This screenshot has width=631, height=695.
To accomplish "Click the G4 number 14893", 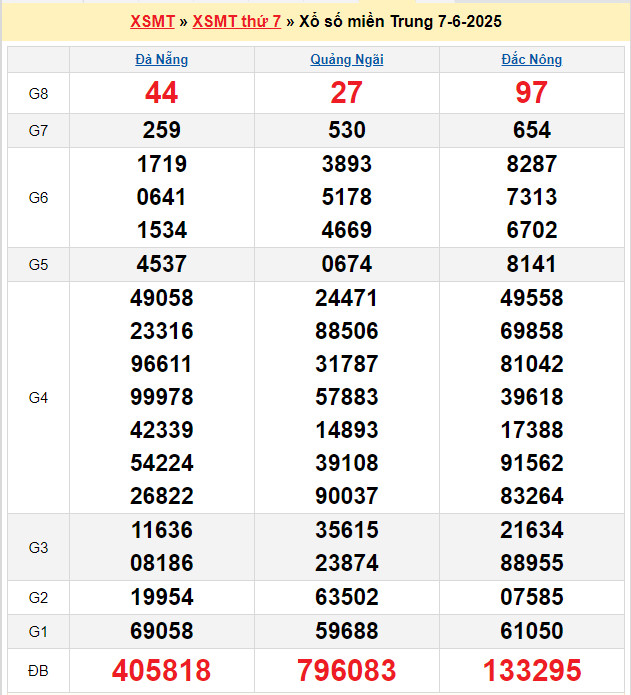I will [347, 430].
